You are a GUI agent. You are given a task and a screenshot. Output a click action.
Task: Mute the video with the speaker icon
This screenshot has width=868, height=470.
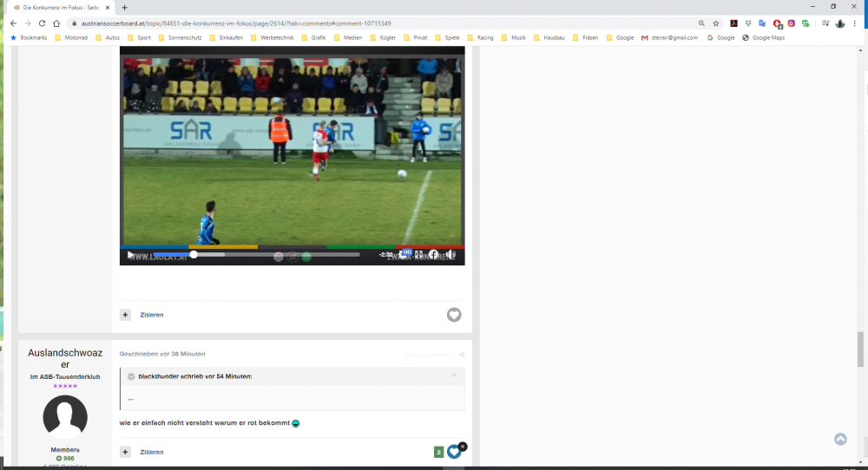click(450, 254)
